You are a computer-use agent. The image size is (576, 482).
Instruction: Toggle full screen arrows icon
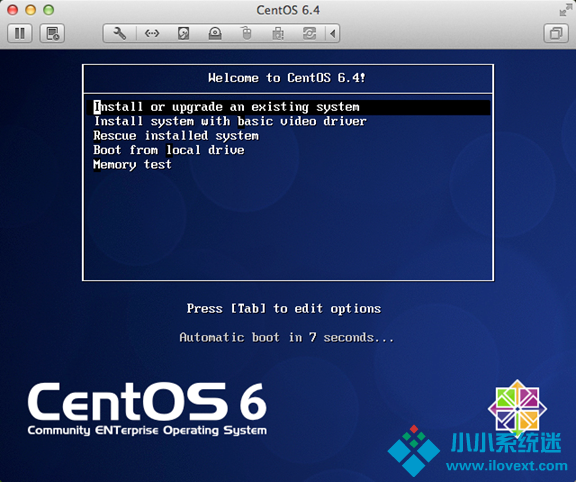point(565,10)
